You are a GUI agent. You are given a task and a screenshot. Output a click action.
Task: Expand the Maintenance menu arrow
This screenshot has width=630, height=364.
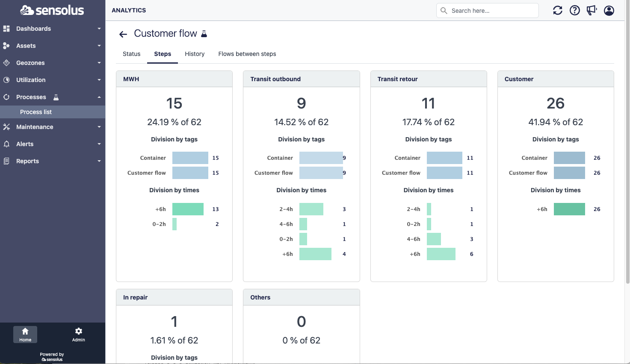tap(99, 127)
